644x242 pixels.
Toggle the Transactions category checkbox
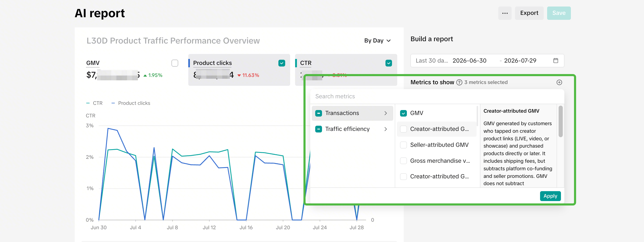tap(319, 113)
